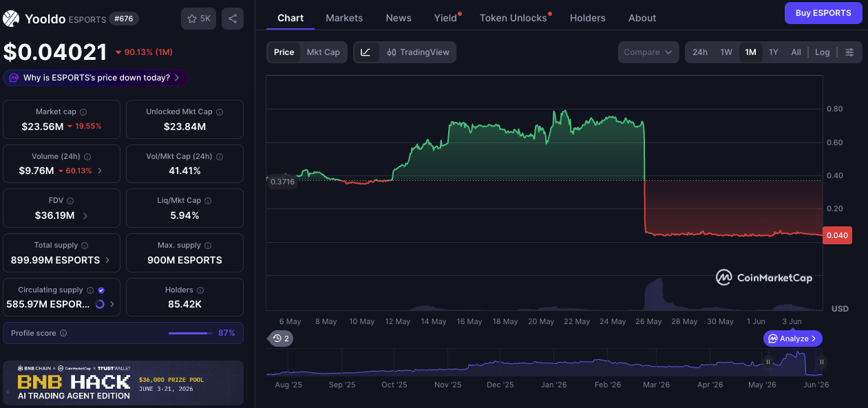Set chart range to 1W
This screenshot has width=868, height=408.
click(x=726, y=52)
